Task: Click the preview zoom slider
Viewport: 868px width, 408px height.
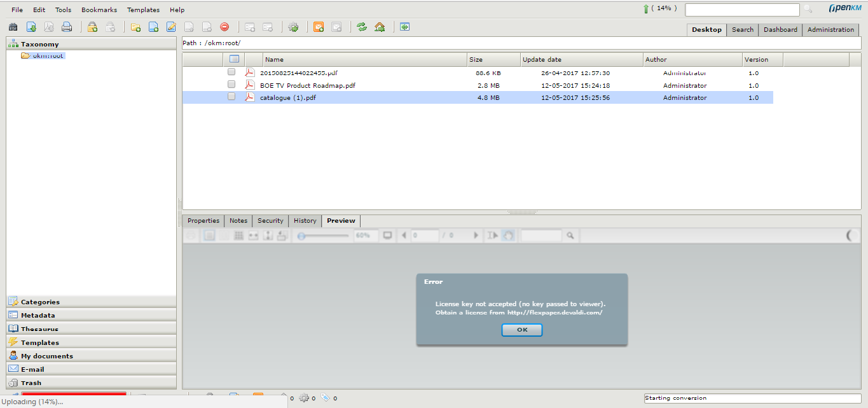Action: click(x=323, y=236)
